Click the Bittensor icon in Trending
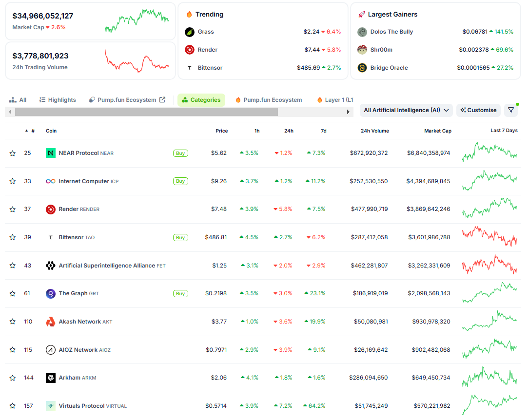This screenshot has height=420, width=528. [x=190, y=68]
